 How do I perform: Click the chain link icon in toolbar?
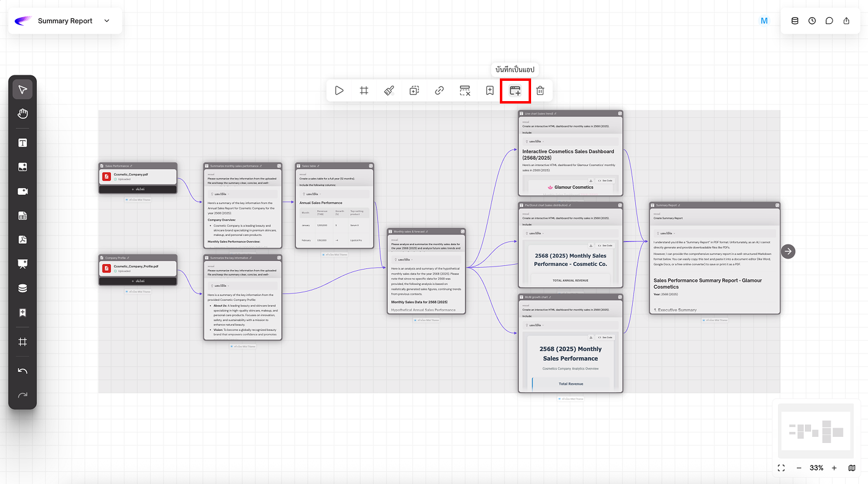point(439,91)
